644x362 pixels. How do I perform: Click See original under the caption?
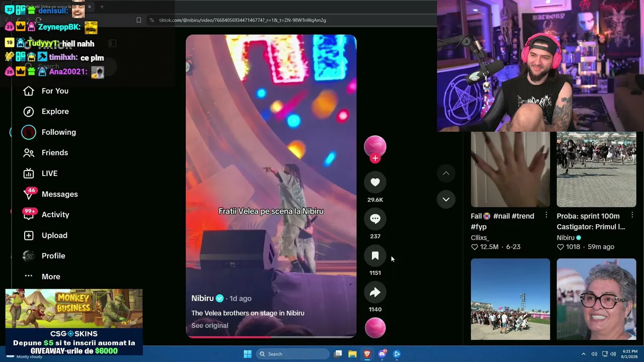point(210,325)
